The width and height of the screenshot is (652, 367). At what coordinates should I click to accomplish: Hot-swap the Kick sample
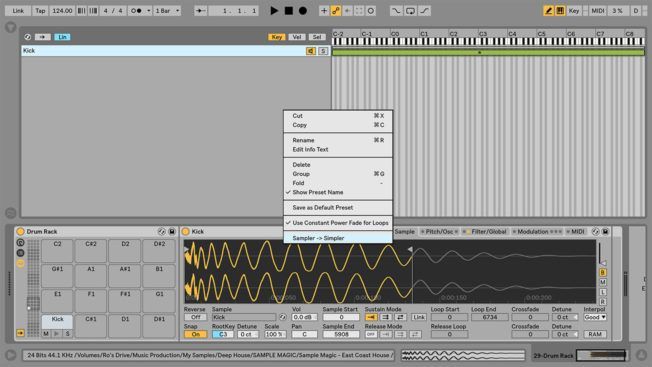pos(282,317)
